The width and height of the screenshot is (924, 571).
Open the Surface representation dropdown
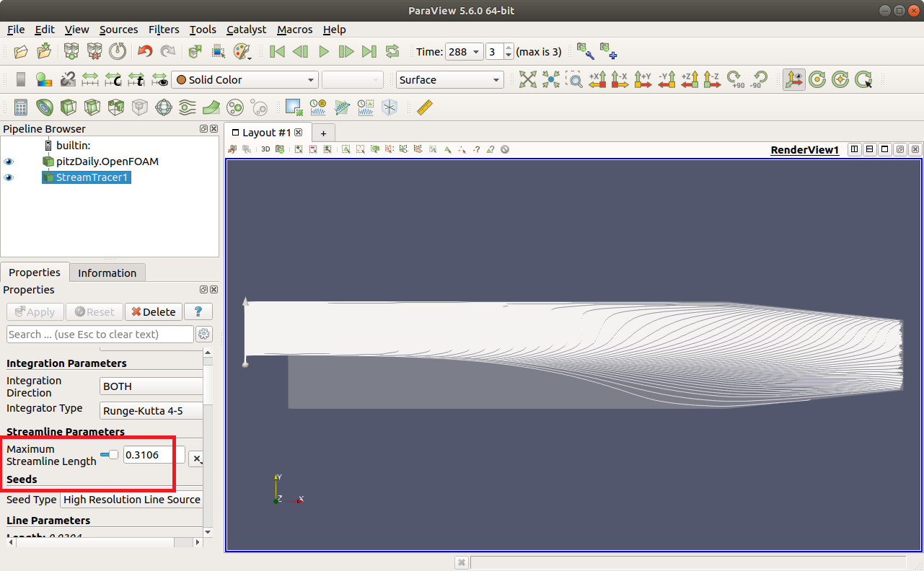click(449, 79)
